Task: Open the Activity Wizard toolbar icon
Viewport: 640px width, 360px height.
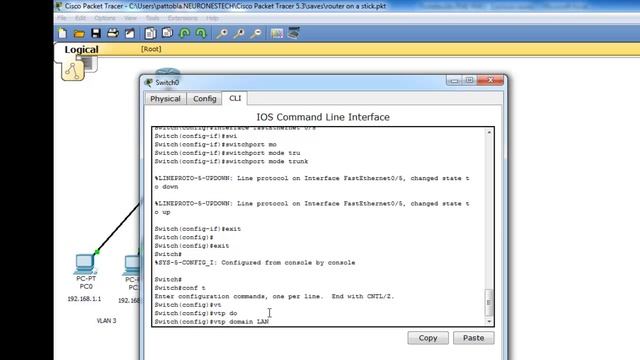Action: [x=129, y=33]
